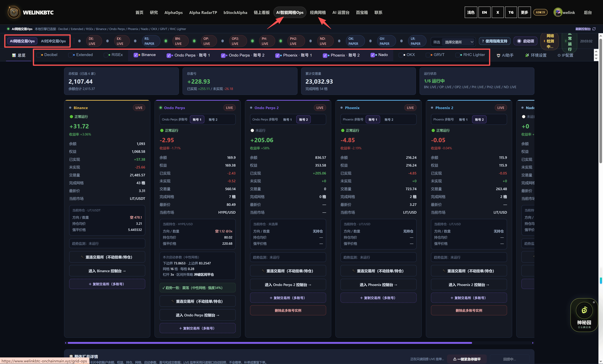The image size is (603, 364).
Task: Click the plus icon on Binance 复制交易所
Action: (x=90, y=284)
